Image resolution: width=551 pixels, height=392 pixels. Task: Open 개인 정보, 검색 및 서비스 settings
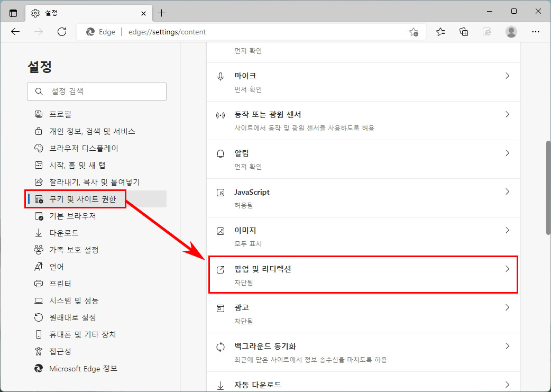pos(96,131)
